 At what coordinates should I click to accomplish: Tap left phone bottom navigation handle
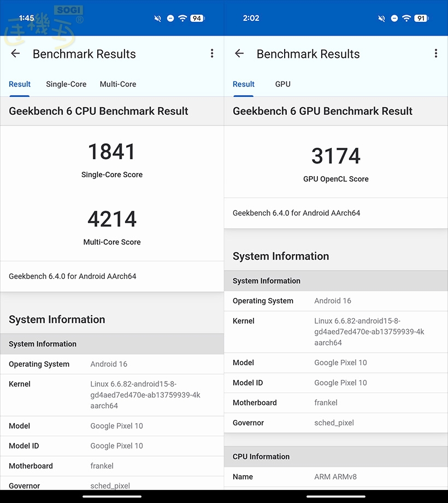click(x=112, y=496)
